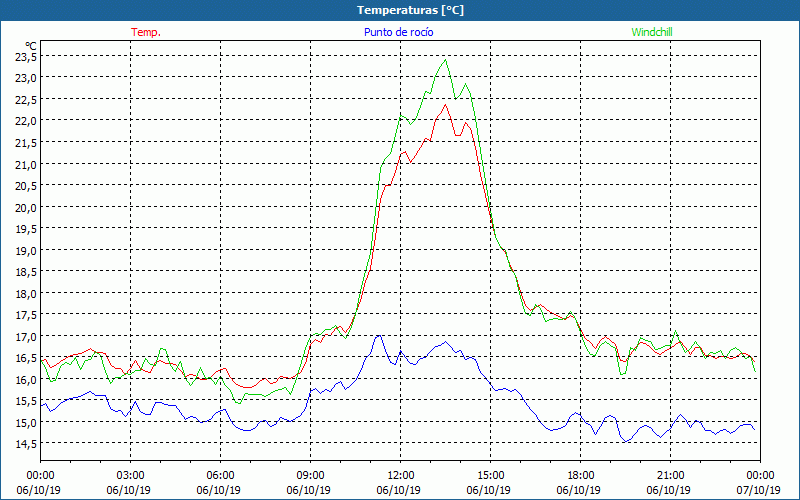Viewport: 800px width, 500px height.
Task: Click the "19,0" y-axis value
Action: (x=26, y=251)
